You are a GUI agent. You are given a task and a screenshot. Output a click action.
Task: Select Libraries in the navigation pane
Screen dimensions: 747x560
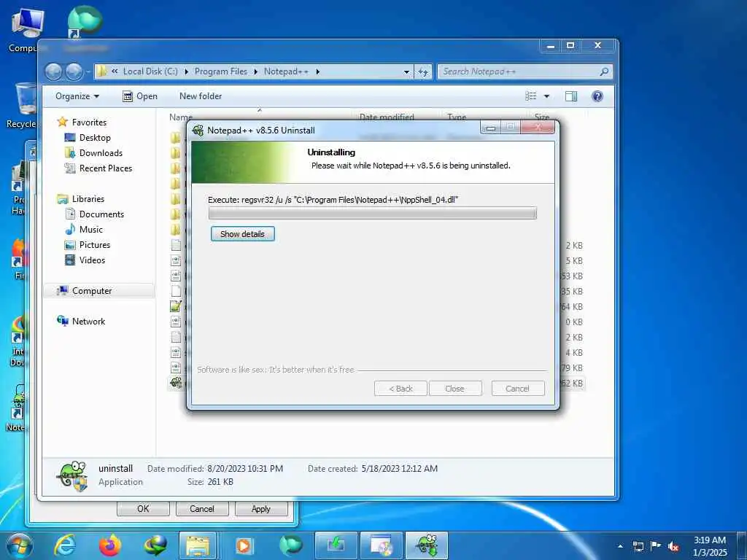point(88,199)
